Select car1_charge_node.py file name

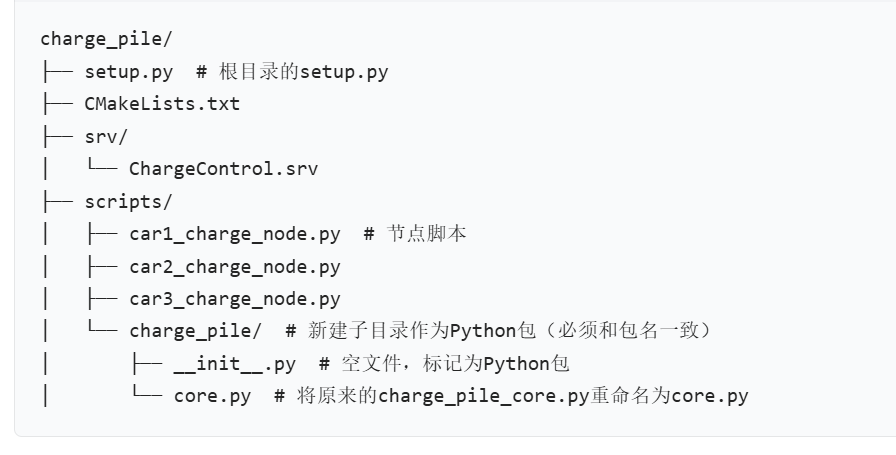[x=235, y=234]
